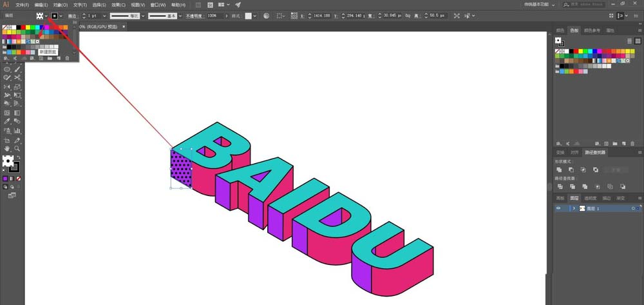This screenshot has height=305, width=644.
Task: Open the graphic style dropdown arrow
Action: [255, 15]
